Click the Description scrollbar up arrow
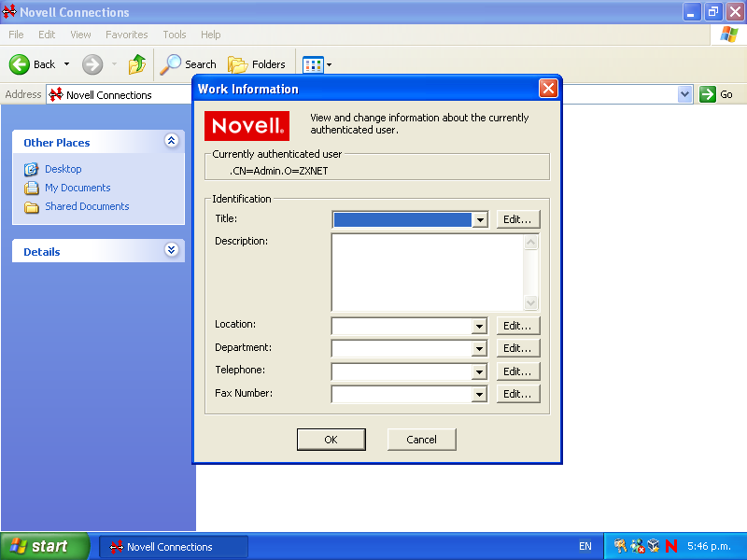Viewport: 747px width, 560px height. pyautogui.click(x=530, y=243)
